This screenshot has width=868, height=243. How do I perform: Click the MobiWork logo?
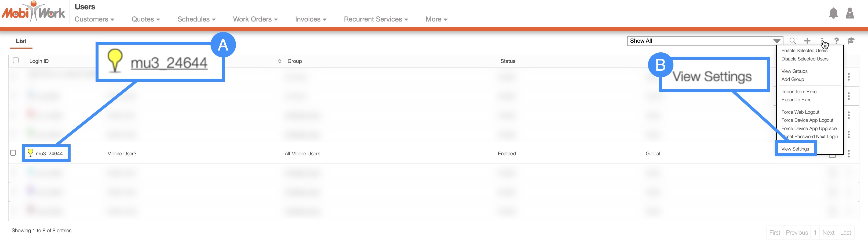(34, 13)
